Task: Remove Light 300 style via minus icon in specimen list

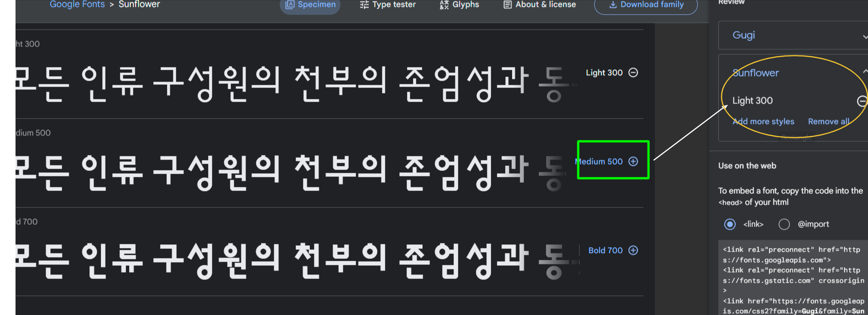Action: 633,72
